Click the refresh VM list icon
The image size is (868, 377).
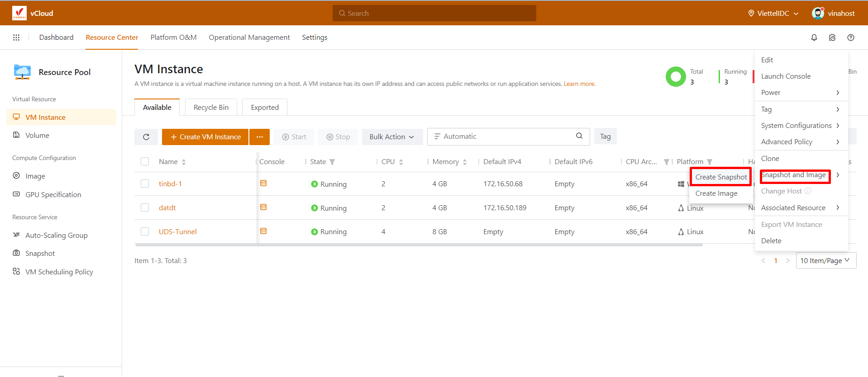[146, 137]
